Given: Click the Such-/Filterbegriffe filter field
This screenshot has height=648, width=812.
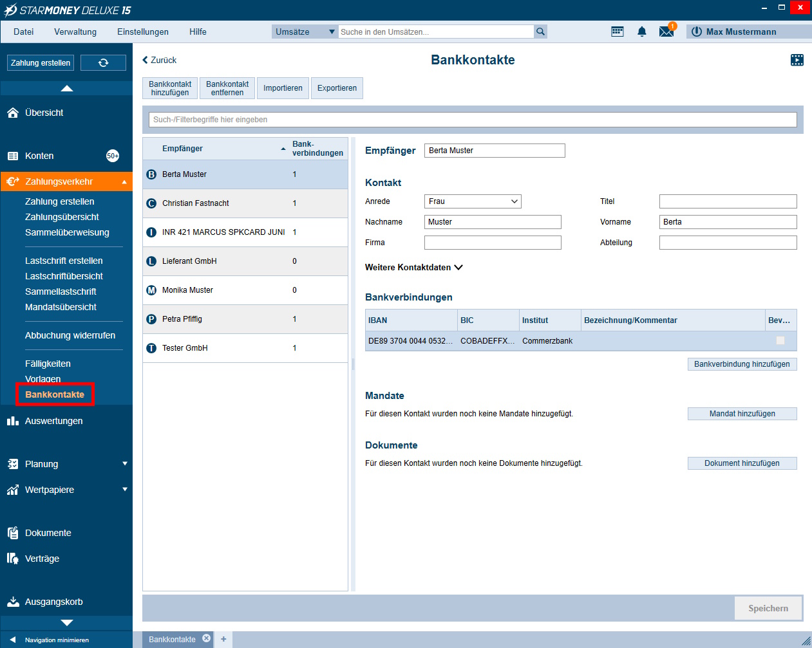Looking at the screenshot, I should point(473,120).
